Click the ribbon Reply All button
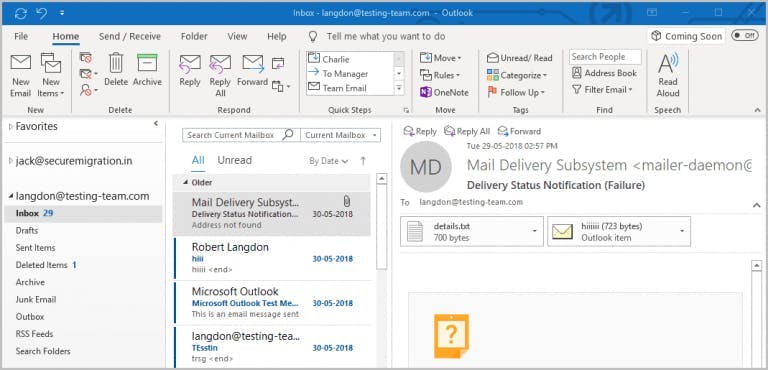The image size is (768, 370). [220, 76]
